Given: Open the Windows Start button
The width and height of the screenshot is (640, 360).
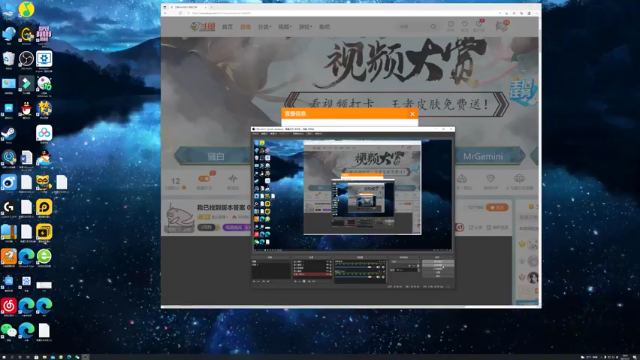Looking at the screenshot, I should pos(4,357).
